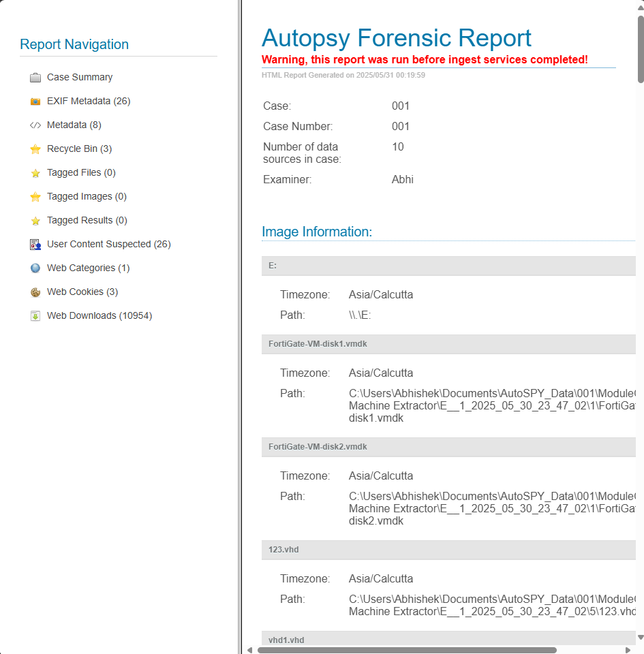644x654 pixels.
Task: Click the FortiGate-VM-disk1.vmdk section header
Action: click(x=449, y=344)
